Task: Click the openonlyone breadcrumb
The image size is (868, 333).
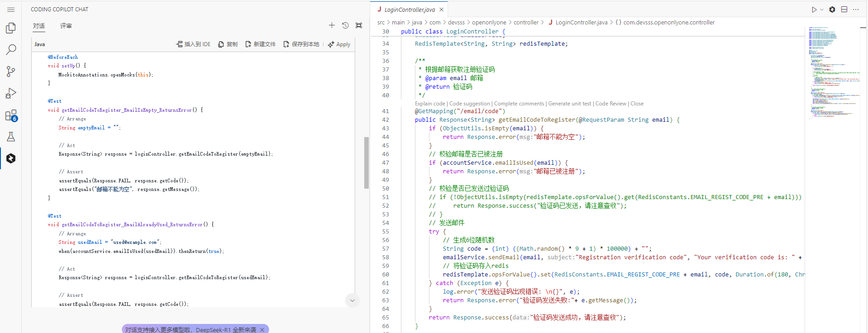Action: point(489,22)
